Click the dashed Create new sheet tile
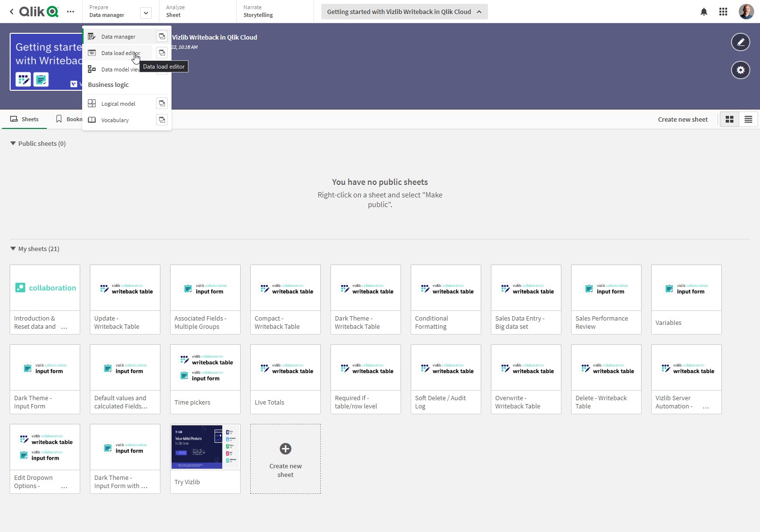 [x=286, y=459]
